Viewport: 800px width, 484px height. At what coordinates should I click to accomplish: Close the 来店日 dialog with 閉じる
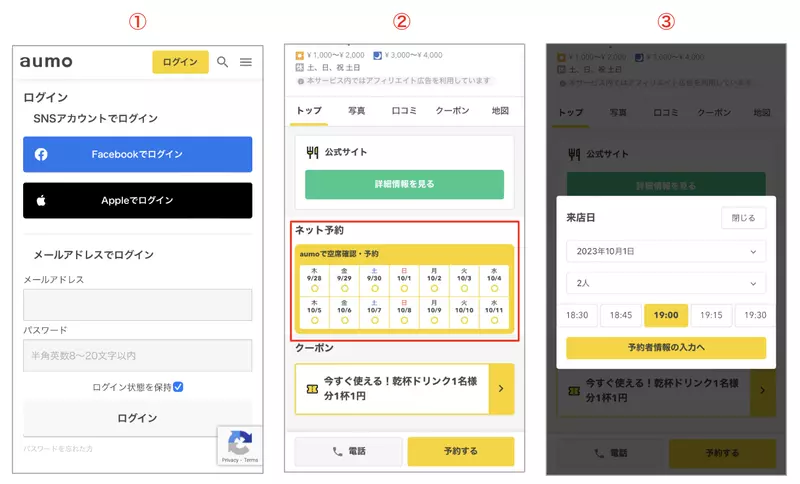click(743, 218)
